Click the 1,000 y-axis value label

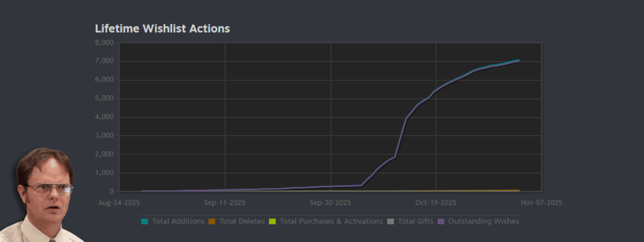coord(104,173)
